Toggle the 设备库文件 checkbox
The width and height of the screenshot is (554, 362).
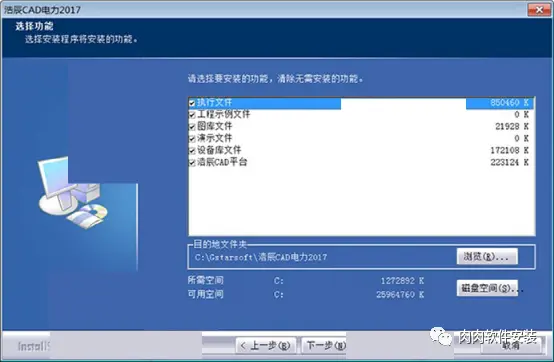(x=192, y=151)
